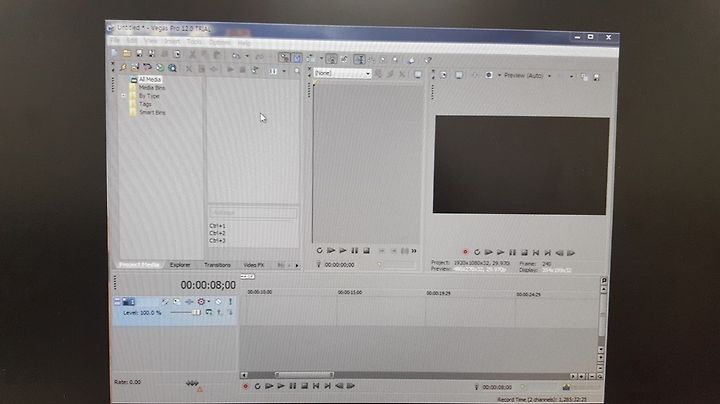Toggle Auto Ripple button in toolbar
The image size is (720, 404).
(311, 58)
